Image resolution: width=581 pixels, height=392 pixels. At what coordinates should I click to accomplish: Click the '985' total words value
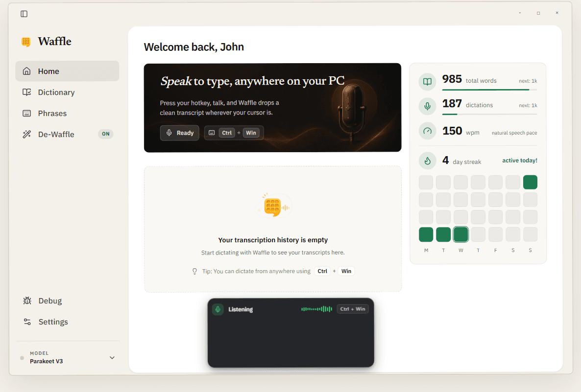pos(452,79)
